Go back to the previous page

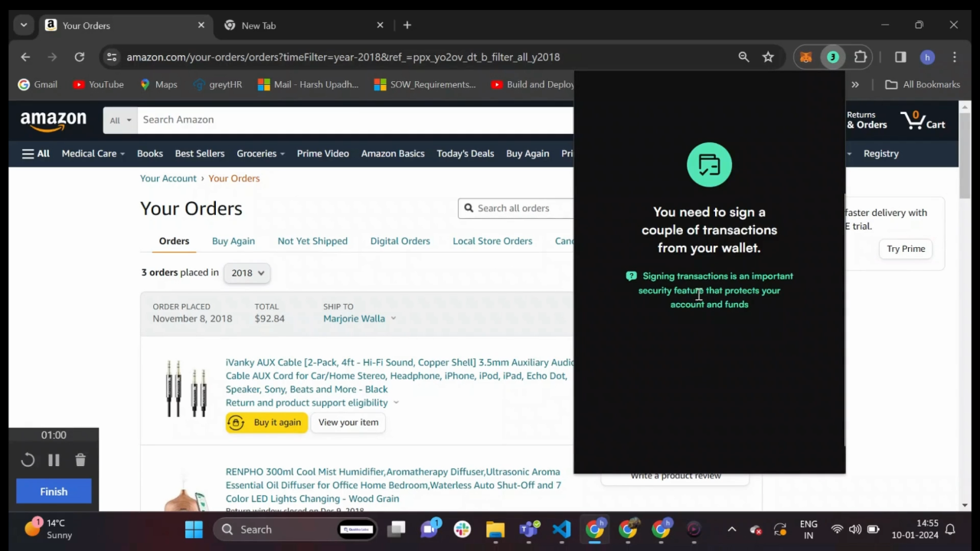pos(25,57)
